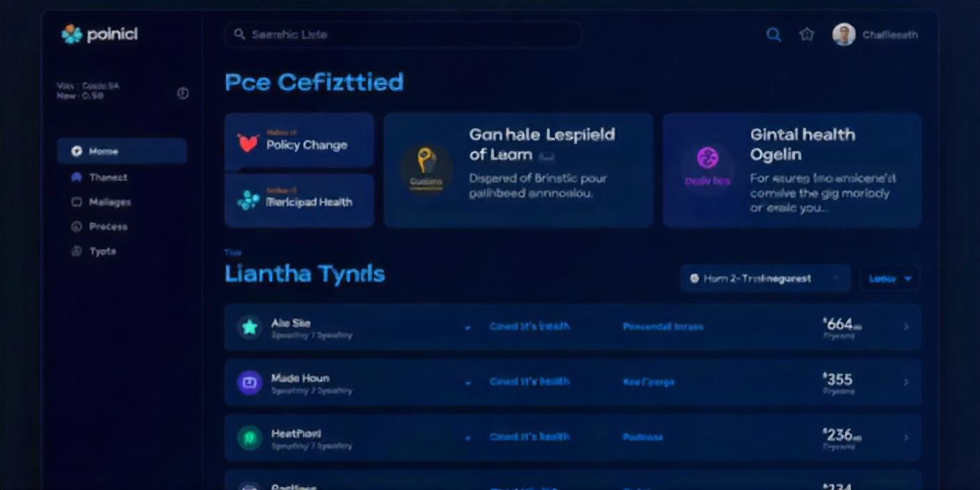The width and height of the screenshot is (980, 490).
Task: Open Thanect in the sidebar
Action: (x=108, y=177)
